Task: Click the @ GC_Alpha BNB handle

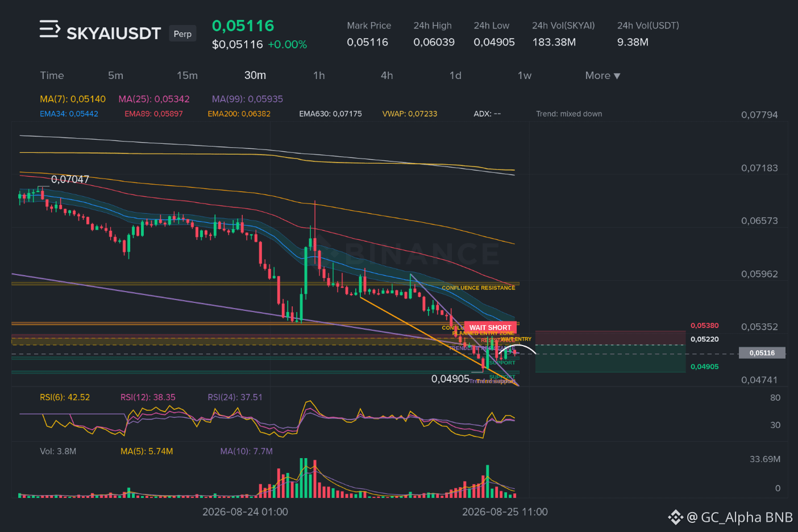Action: 739,517
